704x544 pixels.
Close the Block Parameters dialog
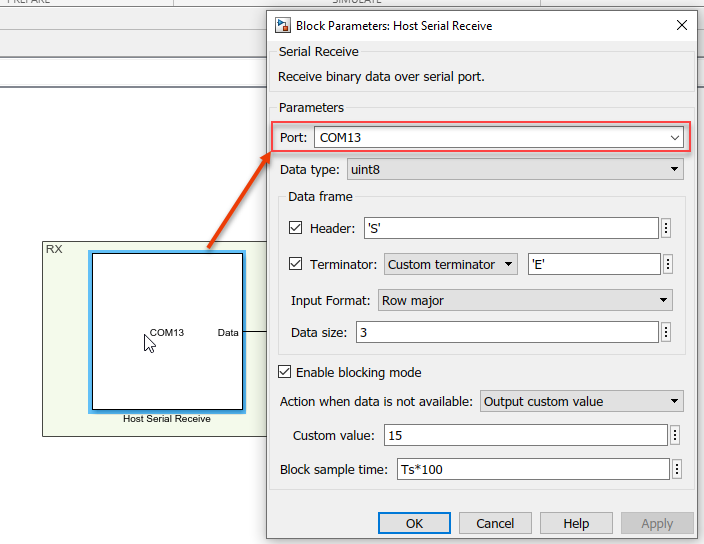pos(682,25)
